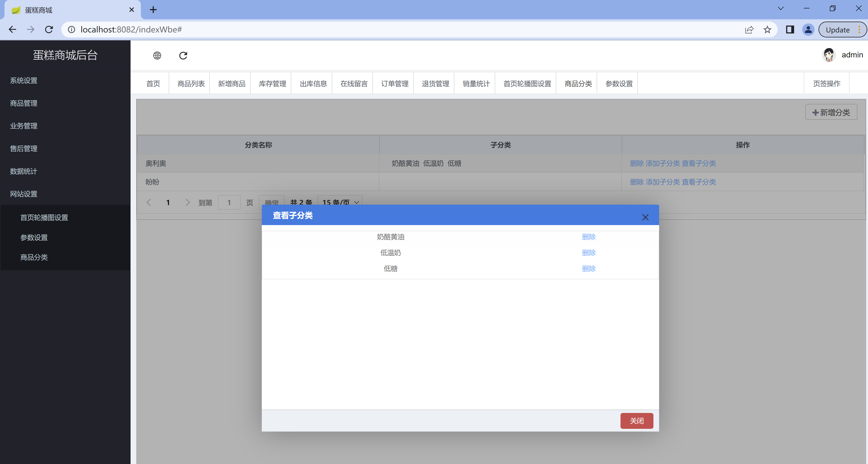Click the 新增分类 button

831,112
